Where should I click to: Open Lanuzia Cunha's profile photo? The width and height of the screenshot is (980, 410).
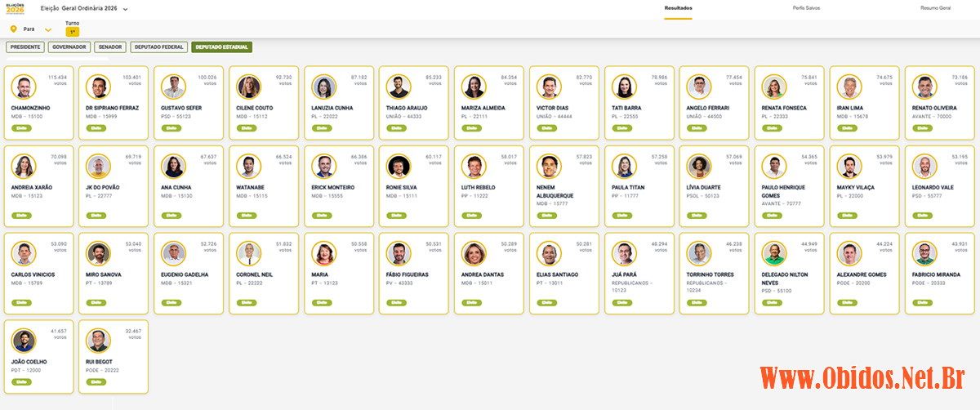[323, 87]
